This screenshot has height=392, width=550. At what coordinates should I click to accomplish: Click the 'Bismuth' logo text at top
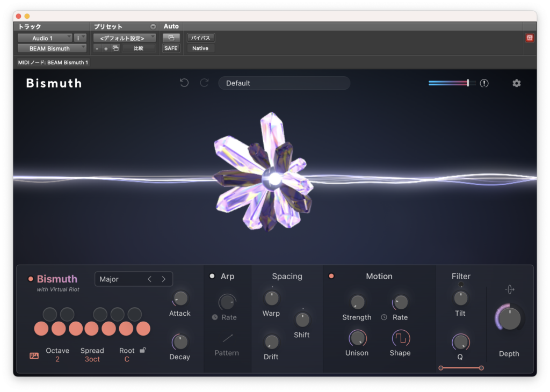click(54, 83)
